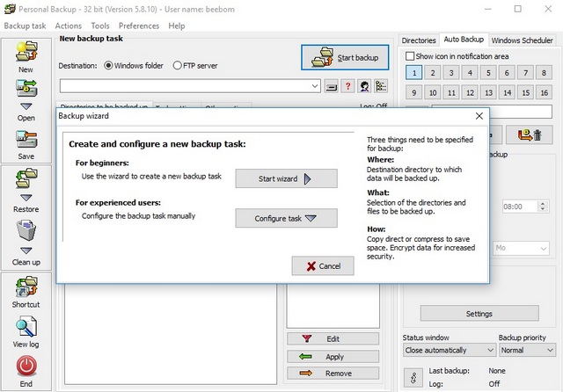
Task: Toggle auto backup slot 2
Action: (433, 73)
